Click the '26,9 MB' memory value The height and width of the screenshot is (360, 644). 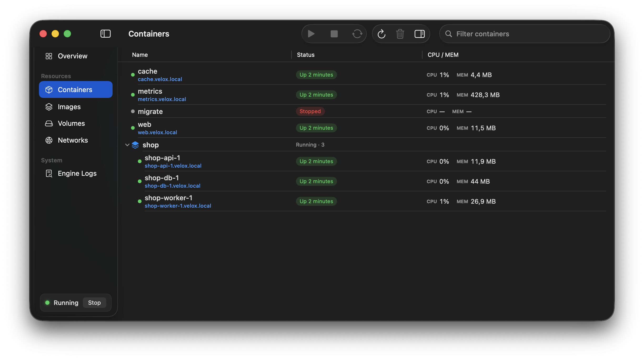(483, 202)
